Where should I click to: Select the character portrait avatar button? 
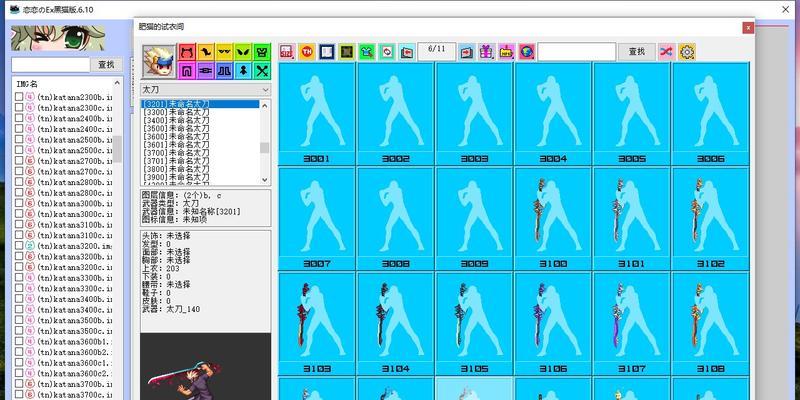pyautogui.click(x=159, y=61)
